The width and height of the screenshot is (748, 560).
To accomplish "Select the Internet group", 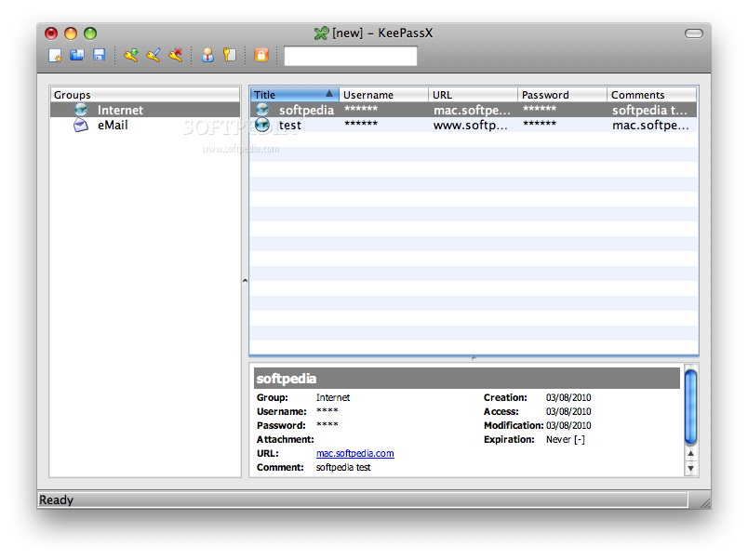I will [x=120, y=110].
